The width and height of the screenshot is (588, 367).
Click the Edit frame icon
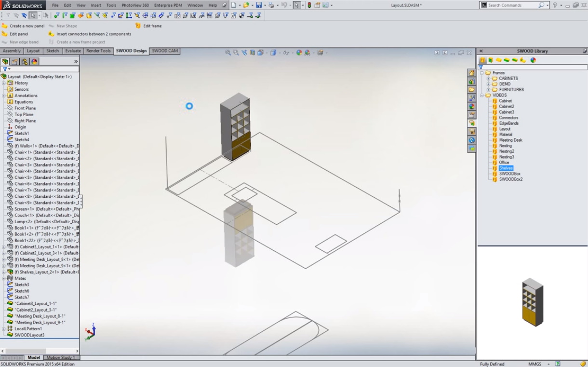(138, 26)
